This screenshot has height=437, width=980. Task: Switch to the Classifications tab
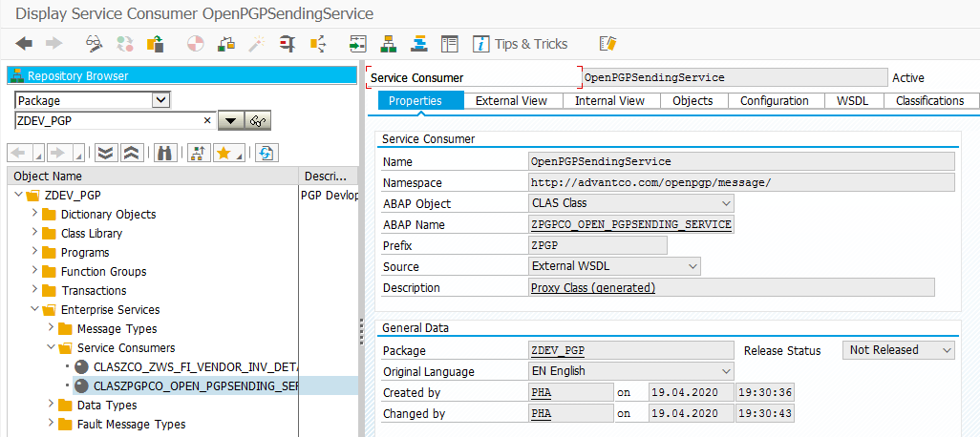pyautogui.click(x=930, y=100)
